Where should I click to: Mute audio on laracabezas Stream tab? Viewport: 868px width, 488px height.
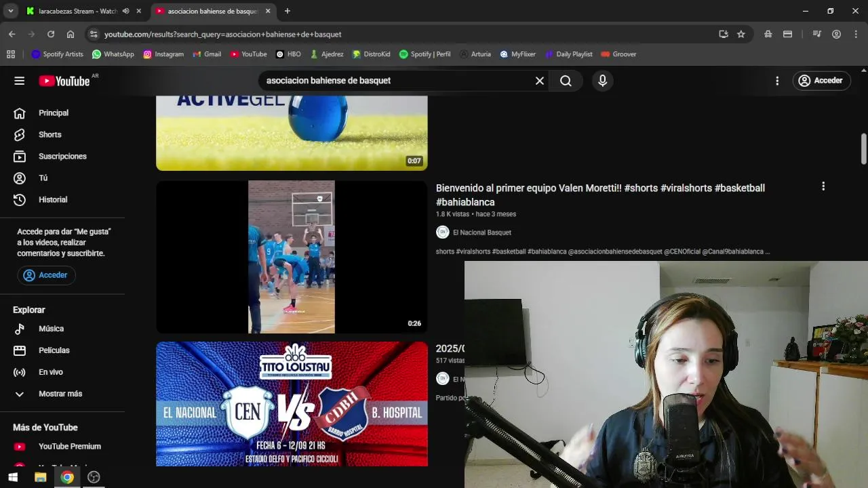[126, 12]
